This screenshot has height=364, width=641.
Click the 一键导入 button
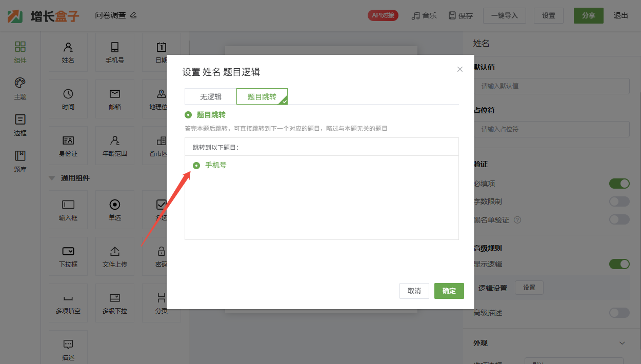(505, 15)
